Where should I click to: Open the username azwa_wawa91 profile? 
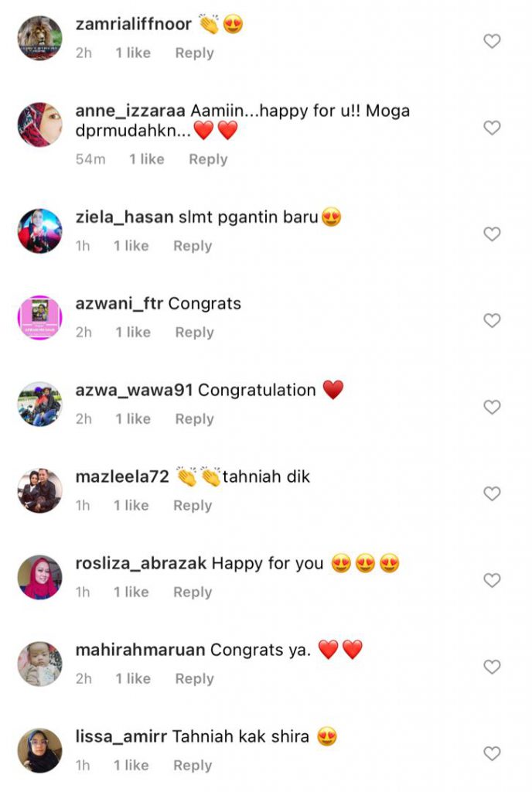click(135, 391)
